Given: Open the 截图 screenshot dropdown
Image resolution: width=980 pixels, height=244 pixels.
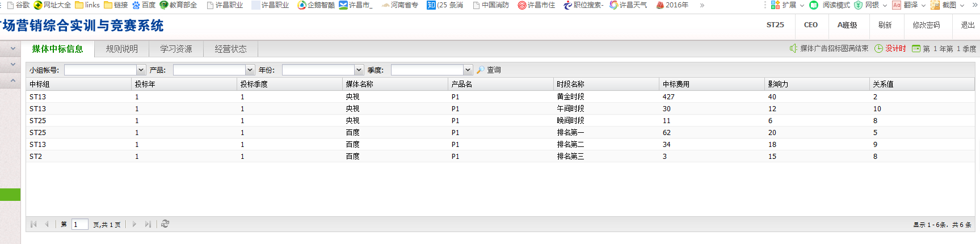Looking at the screenshot, I should tap(948, 5).
